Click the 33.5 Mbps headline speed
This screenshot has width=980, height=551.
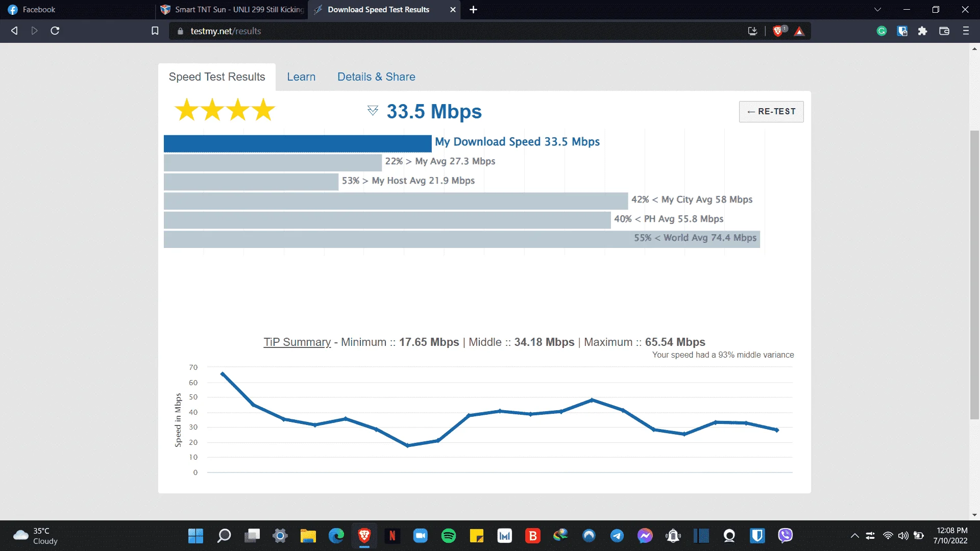click(x=434, y=111)
